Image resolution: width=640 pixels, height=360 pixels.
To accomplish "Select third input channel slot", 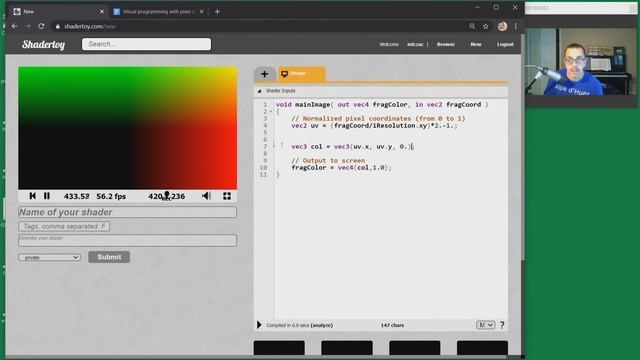I will click(x=415, y=348).
